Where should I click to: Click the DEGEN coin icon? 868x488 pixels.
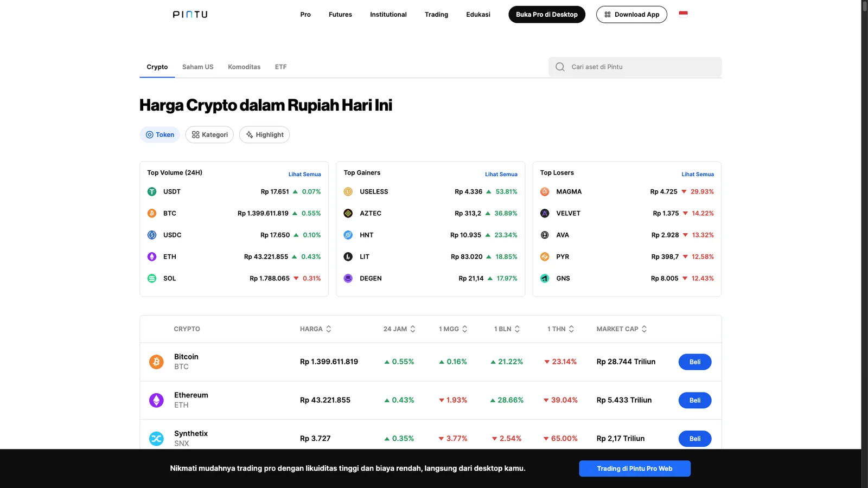(348, 278)
